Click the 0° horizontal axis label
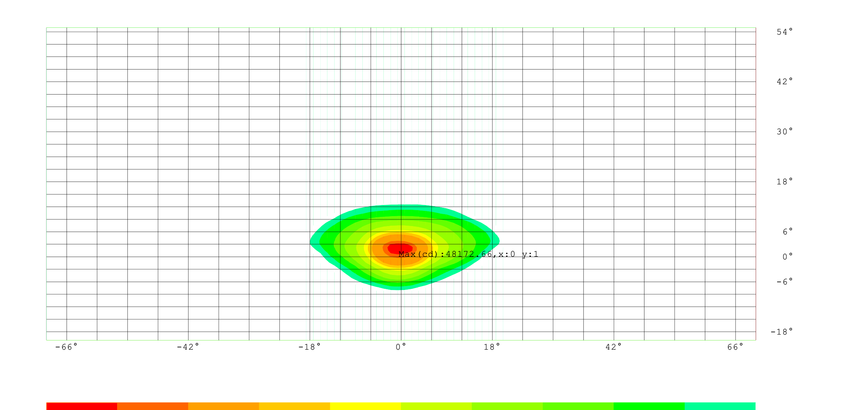Image resolution: width=868 pixels, height=410 pixels. [x=401, y=347]
